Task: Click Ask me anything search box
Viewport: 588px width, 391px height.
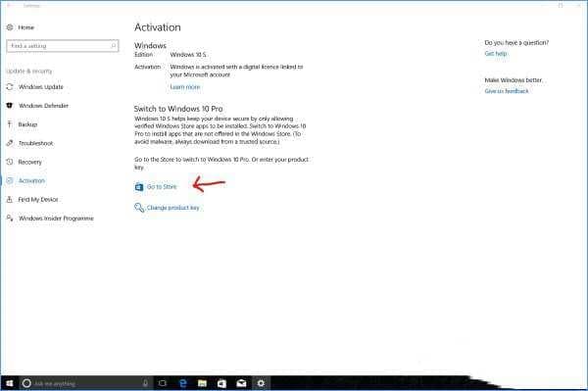Action: [86, 383]
